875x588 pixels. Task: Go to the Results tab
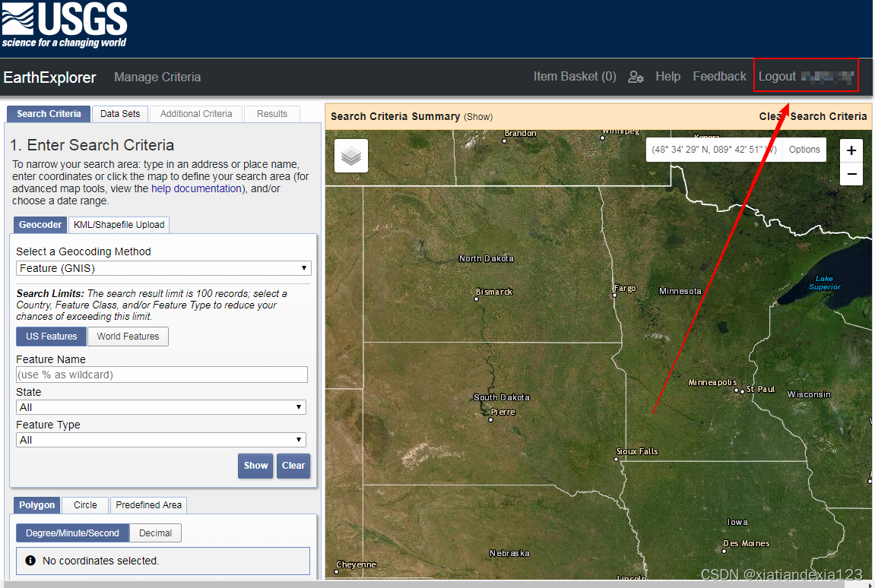(x=271, y=114)
